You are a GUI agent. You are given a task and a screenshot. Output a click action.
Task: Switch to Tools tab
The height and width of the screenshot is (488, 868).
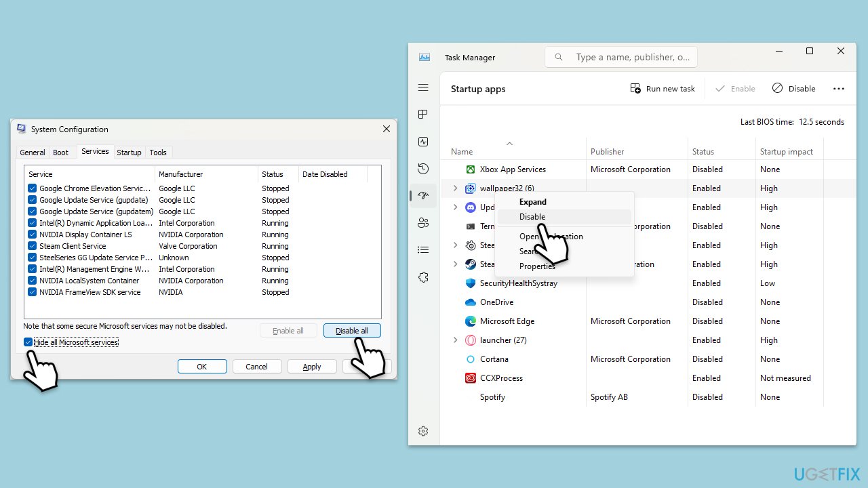tap(158, 152)
